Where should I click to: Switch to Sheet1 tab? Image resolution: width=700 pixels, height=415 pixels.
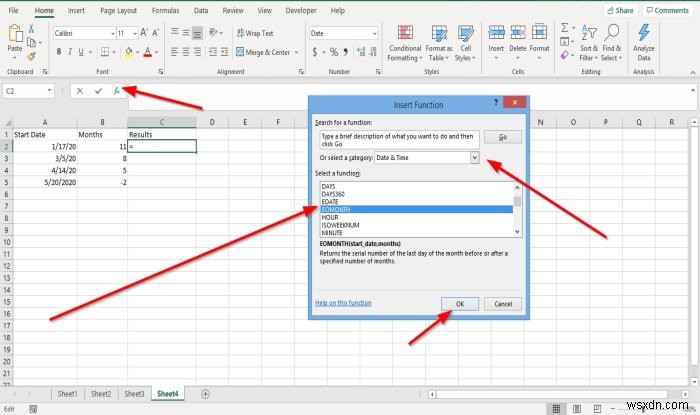click(x=67, y=394)
